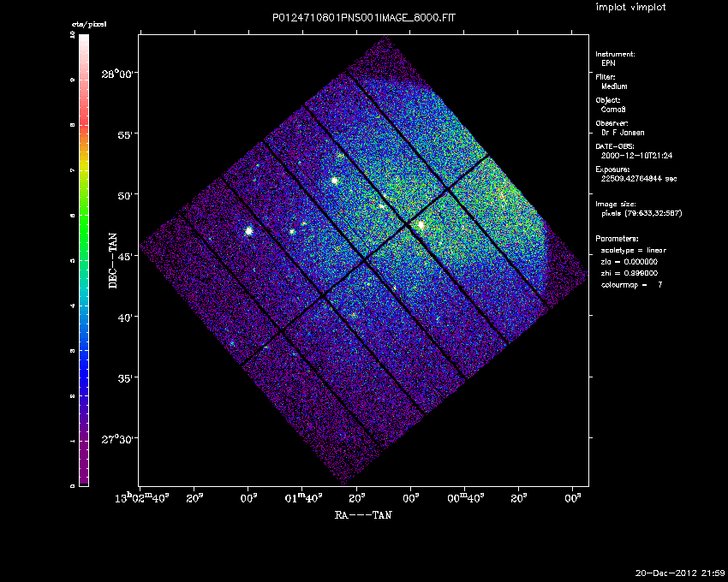Select the 'implot vimplot' label

630,7
